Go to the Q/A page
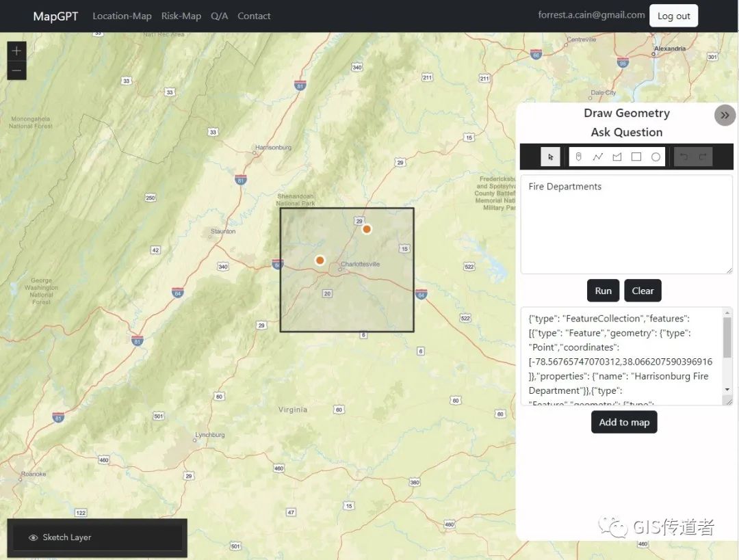Viewport: 739px width, 560px height. tap(219, 16)
